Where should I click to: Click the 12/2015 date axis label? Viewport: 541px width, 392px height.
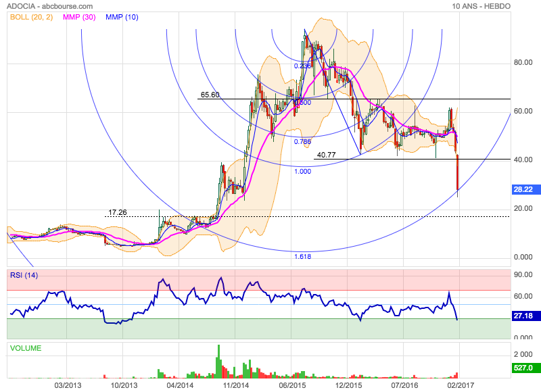coord(348,385)
